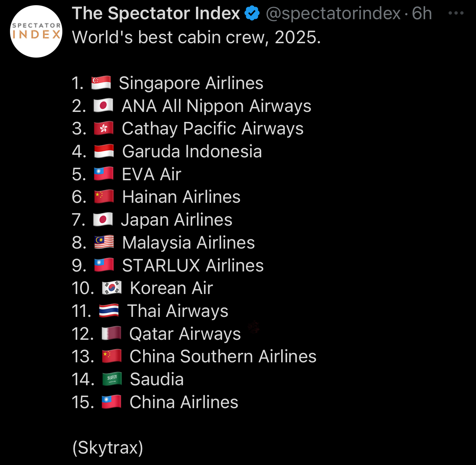This screenshot has width=476, height=465.
Task: Click the Malaysia flag emoji
Action: 104,243
